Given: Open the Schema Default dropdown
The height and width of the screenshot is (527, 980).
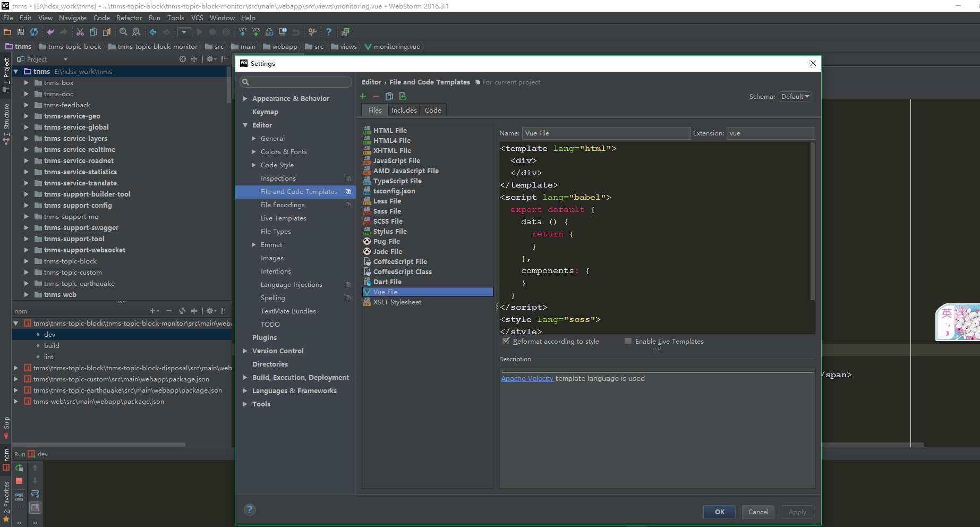Looking at the screenshot, I should click(x=795, y=97).
